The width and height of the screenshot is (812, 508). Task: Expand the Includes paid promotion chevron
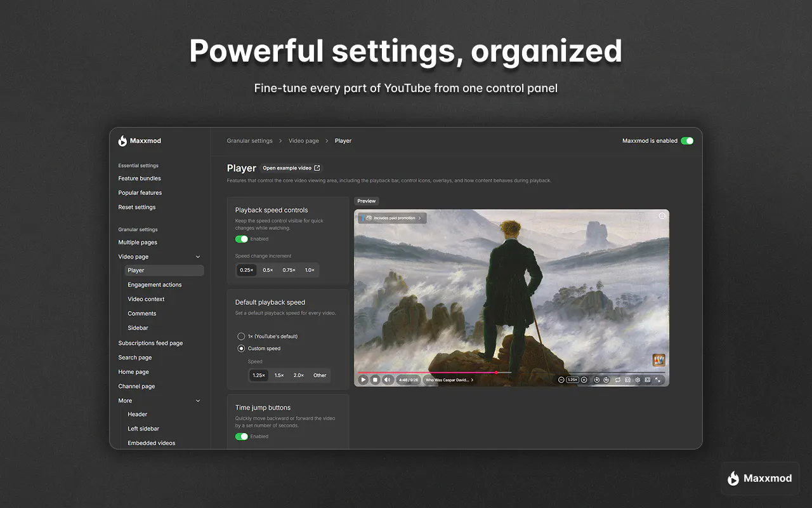[x=421, y=218]
